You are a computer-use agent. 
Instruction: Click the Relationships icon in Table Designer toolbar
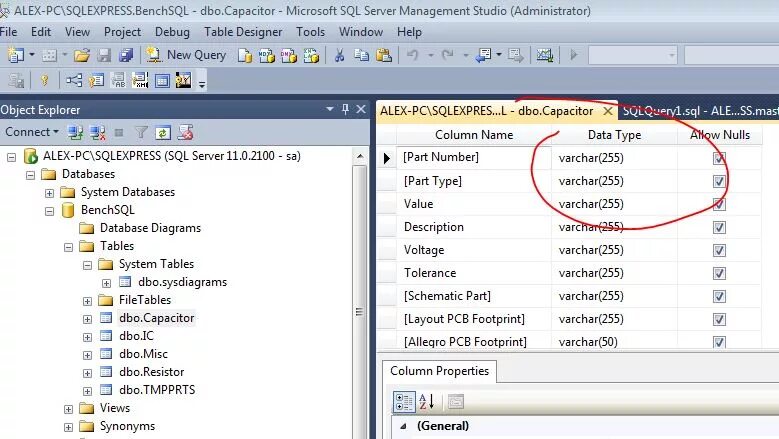pos(74,80)
